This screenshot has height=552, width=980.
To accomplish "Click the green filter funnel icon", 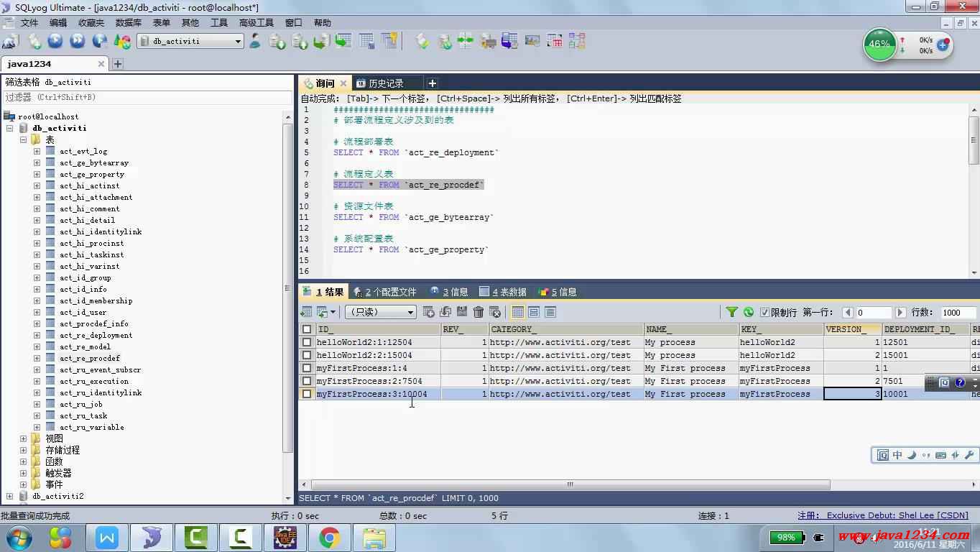I will pyautogui.click(x=731, y=312).
